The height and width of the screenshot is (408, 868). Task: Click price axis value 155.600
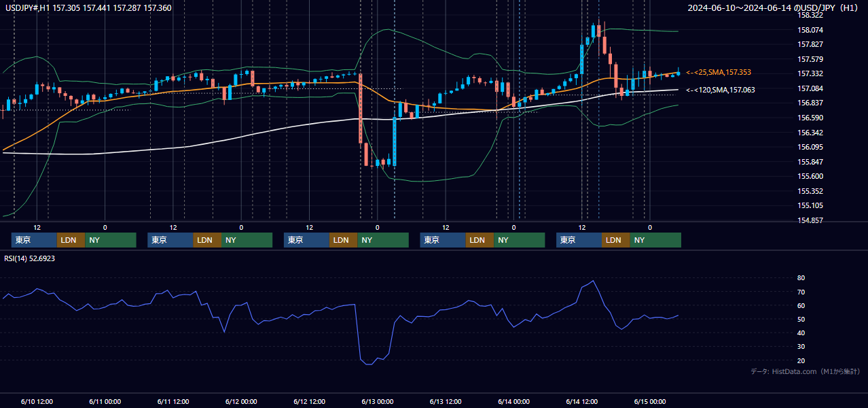coord(811,176)
